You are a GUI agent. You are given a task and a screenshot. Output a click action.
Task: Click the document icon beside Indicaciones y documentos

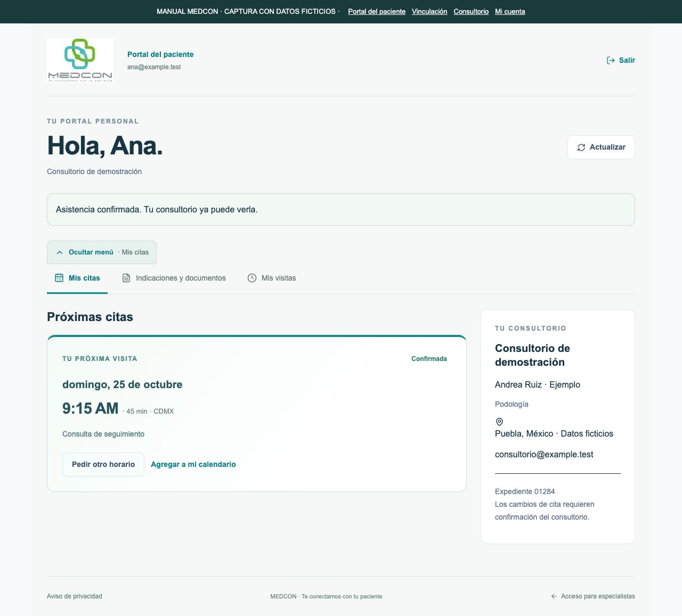click(126, 278)
